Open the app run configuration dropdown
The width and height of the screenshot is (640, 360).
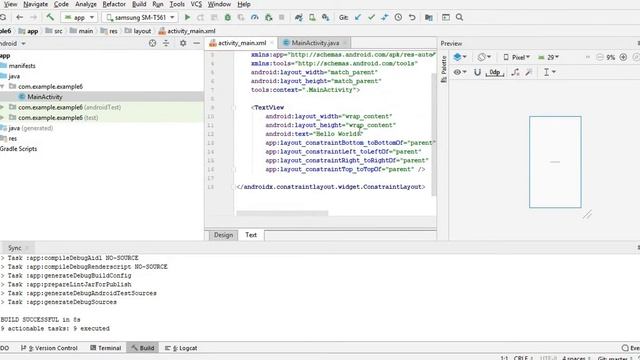pos(79,17)
